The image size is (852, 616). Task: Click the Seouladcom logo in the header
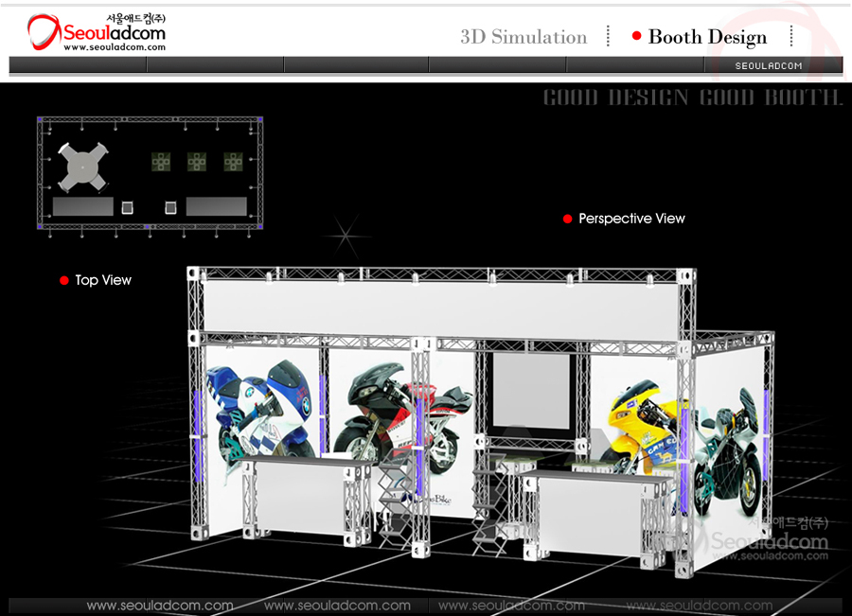click(97, 33)
